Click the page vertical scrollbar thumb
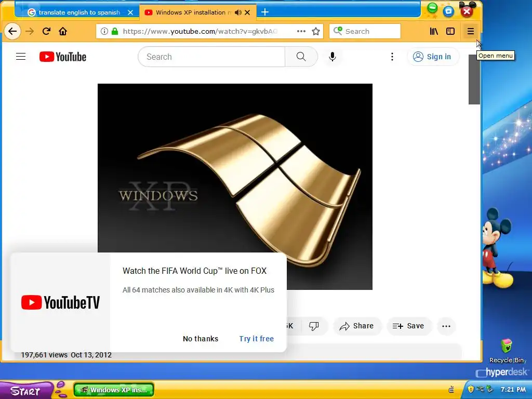Image resolution: width=532 pixels, height=399 pixels. pyautogui.click(x=474, y=79)
